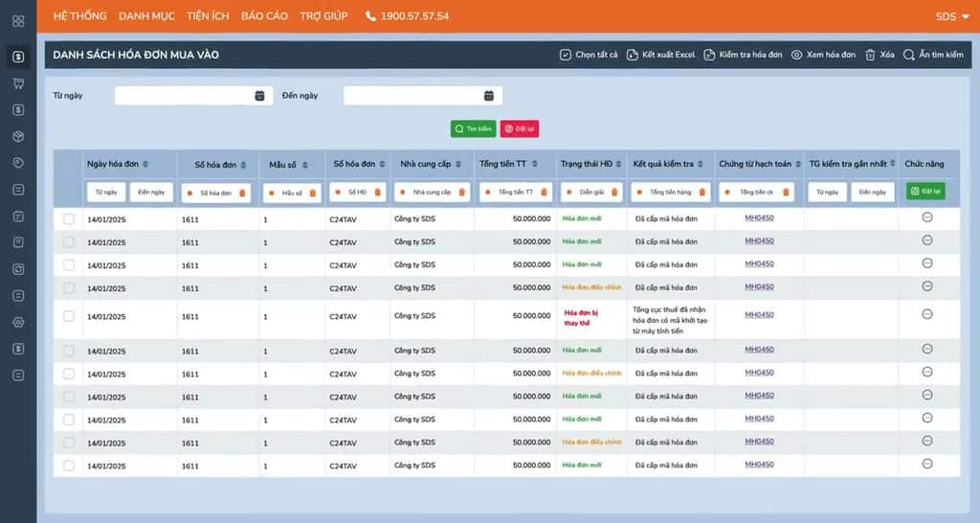Click the highlighted active sidebar icon
The height and width of the screenshot is (523, 980).
click(x=18, y=57)
